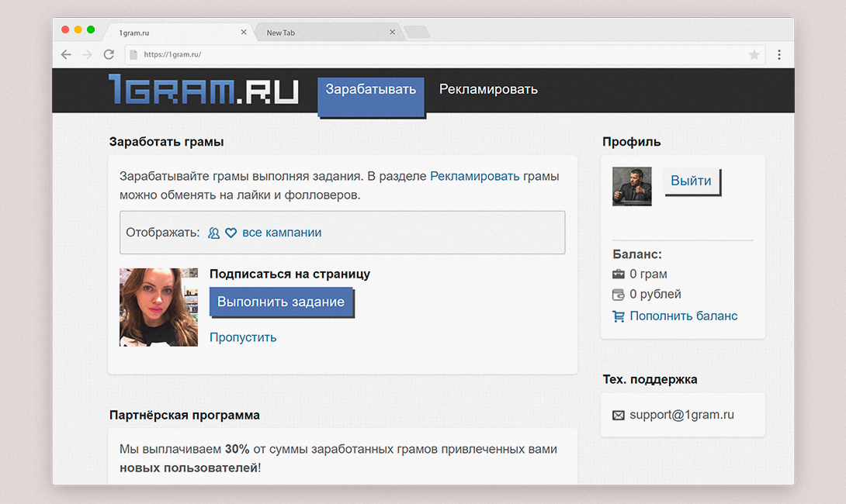Image resolution: width=846 pixels, height=504 pixels.
Task: Click the envelope icon in Тех. поддержка
Action: coord(619,415)
